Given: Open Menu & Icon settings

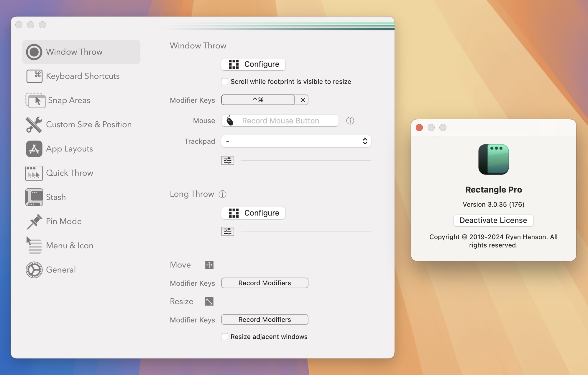Looking at the screenshot, I should pyautogui.click(x=70, y=245).
